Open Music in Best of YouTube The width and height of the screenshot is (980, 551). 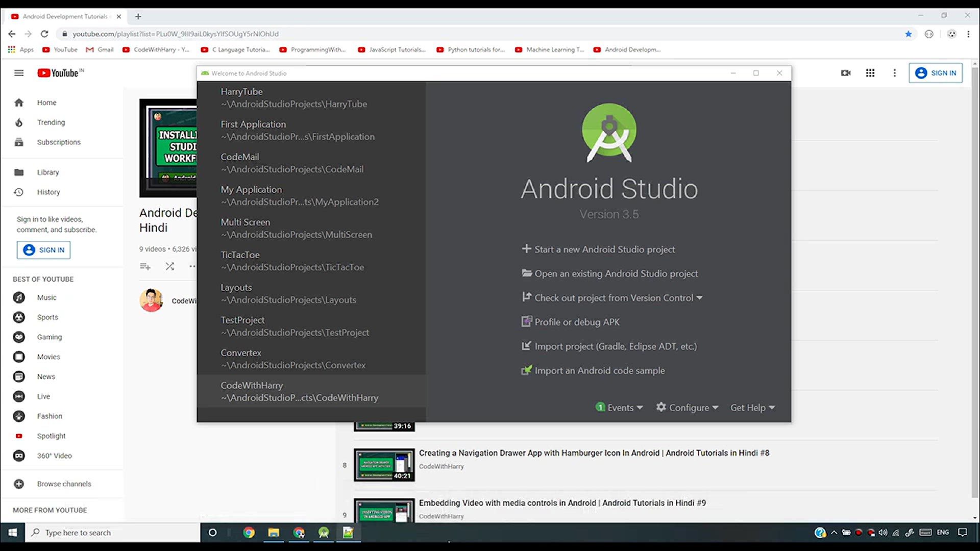pos(61,297)
